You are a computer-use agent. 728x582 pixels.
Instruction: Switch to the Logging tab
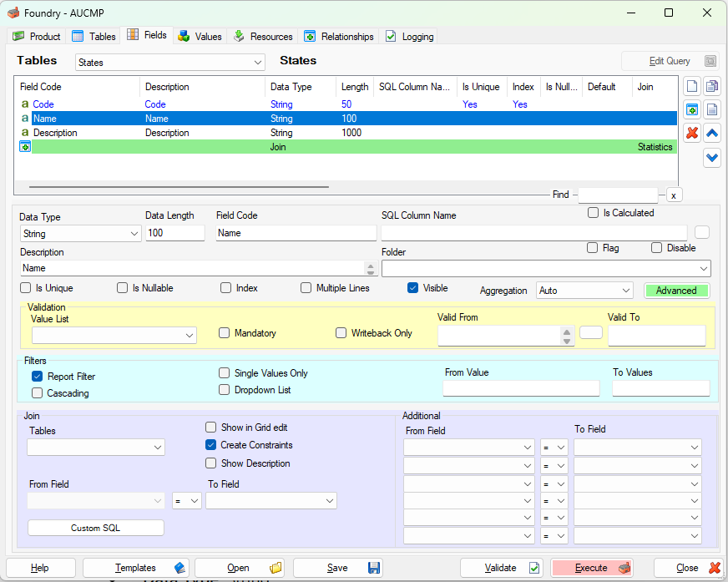pyautogui.click(x=410, y=36)
